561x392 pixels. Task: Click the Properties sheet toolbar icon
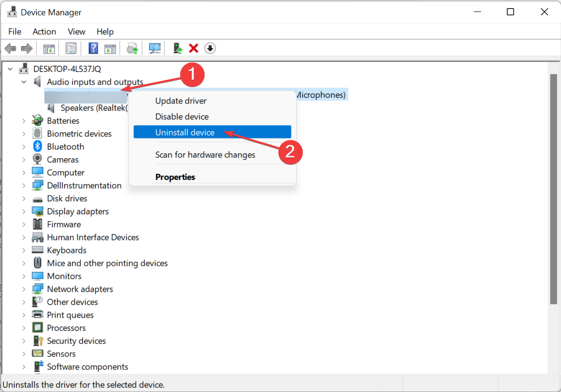click(x=71, y=48)
